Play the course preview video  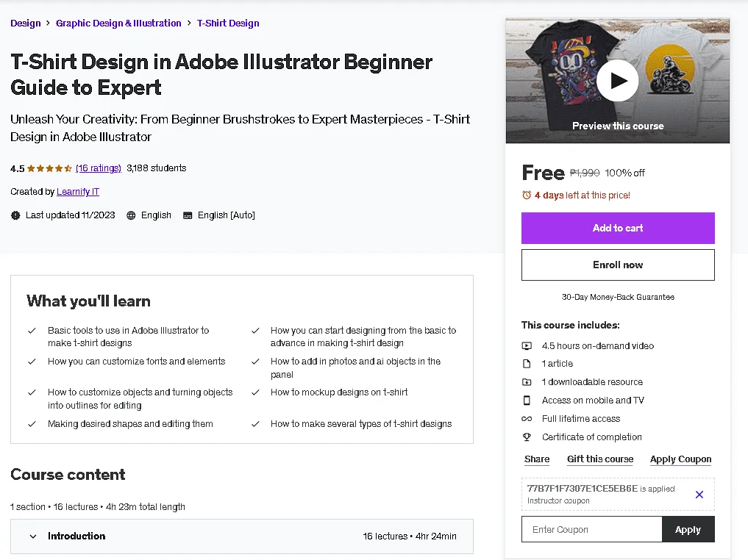(617, 81)
